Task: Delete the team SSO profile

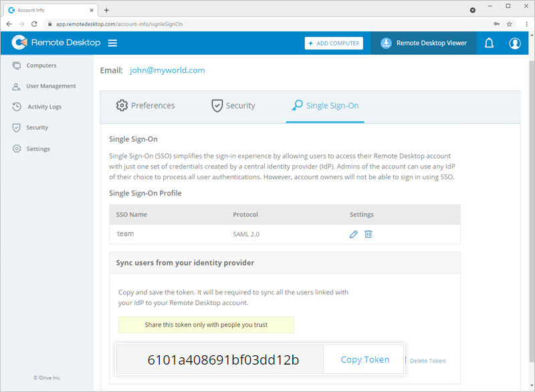Action: tap(368, 234)
